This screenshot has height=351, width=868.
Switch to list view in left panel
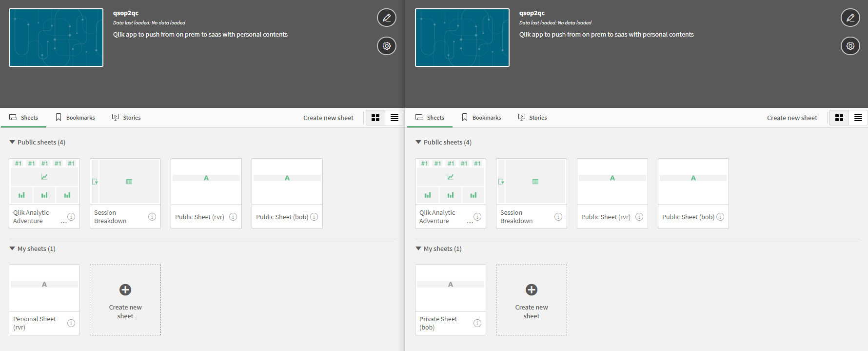pos(395,118)
